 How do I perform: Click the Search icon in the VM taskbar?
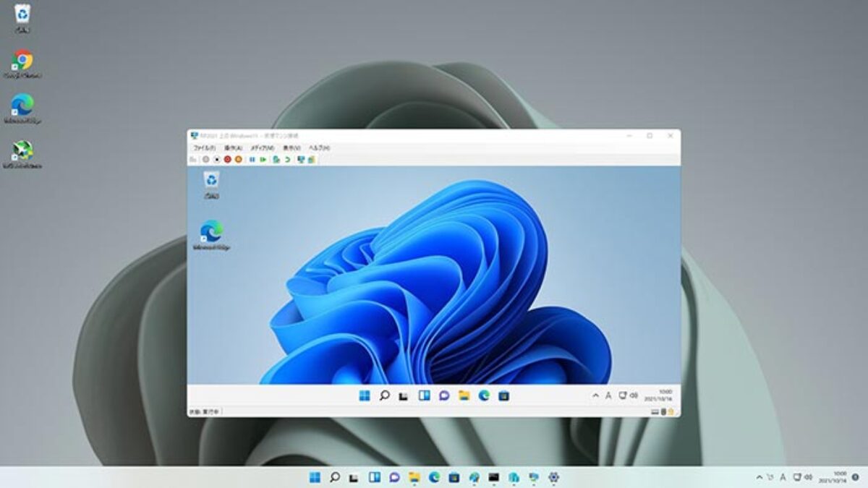click(385, 395)
